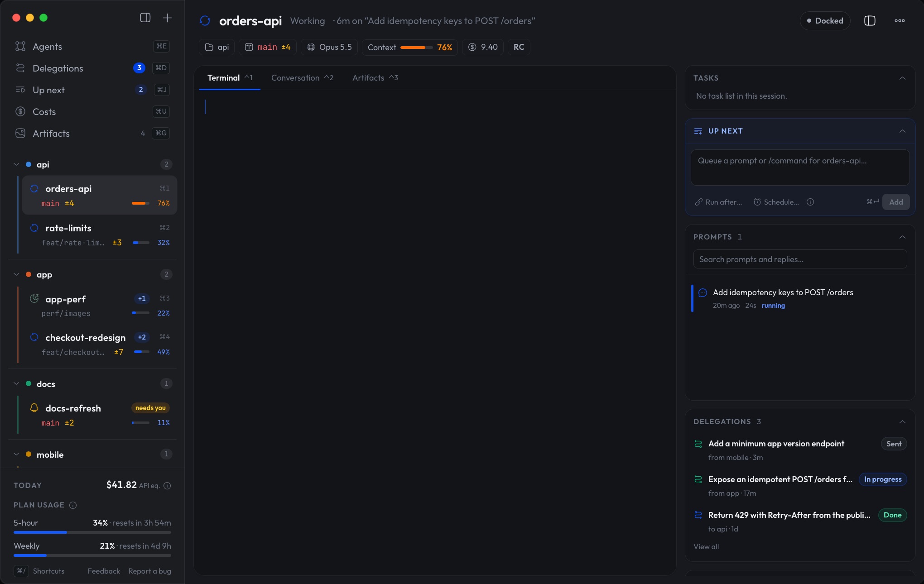Collapse the DELEGATIONS panel
This screenshot has height=584, width=924.
pyautogui.click(x=902, y=421)
